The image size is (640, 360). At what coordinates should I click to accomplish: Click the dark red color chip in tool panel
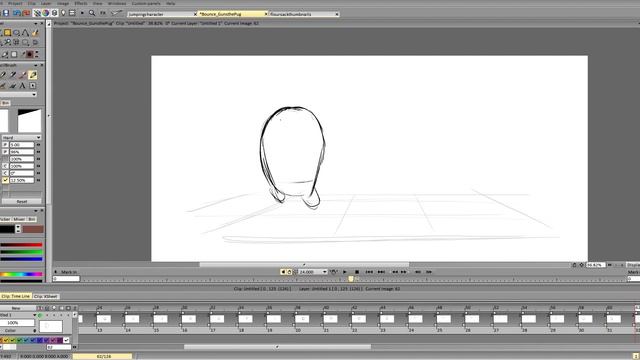coord(29,54)
